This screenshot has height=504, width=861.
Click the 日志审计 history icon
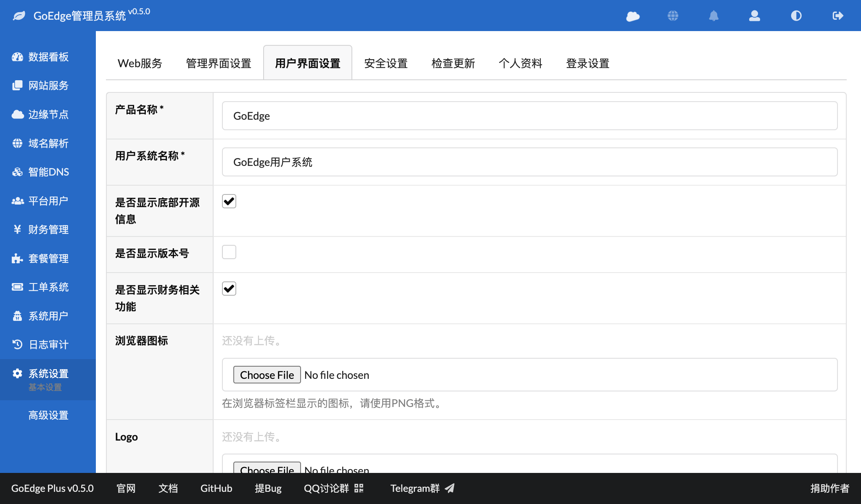point(17,344)
